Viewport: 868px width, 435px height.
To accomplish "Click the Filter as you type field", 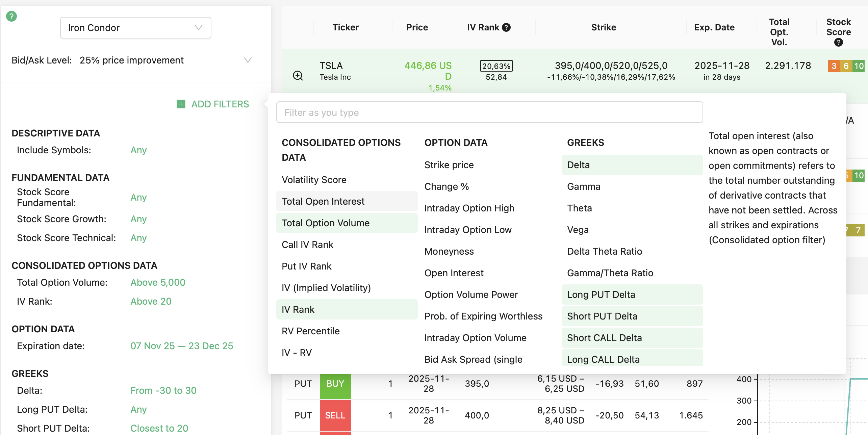I will click(489, 112).
